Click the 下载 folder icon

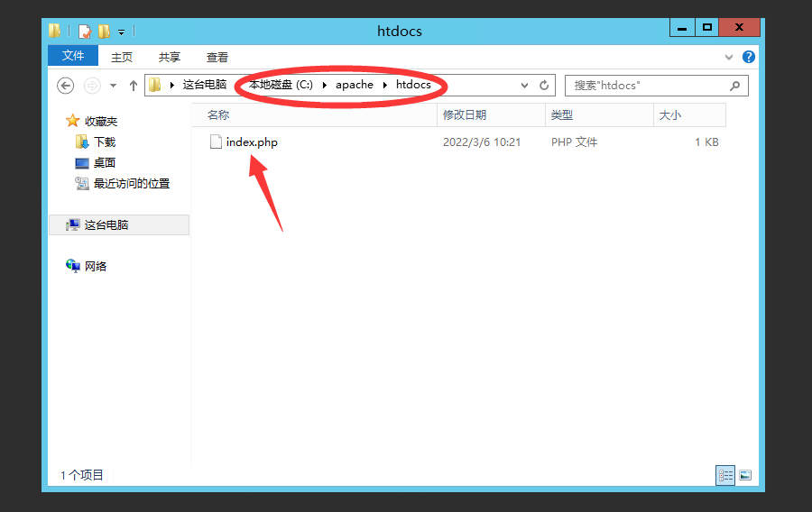click(82, 142)
